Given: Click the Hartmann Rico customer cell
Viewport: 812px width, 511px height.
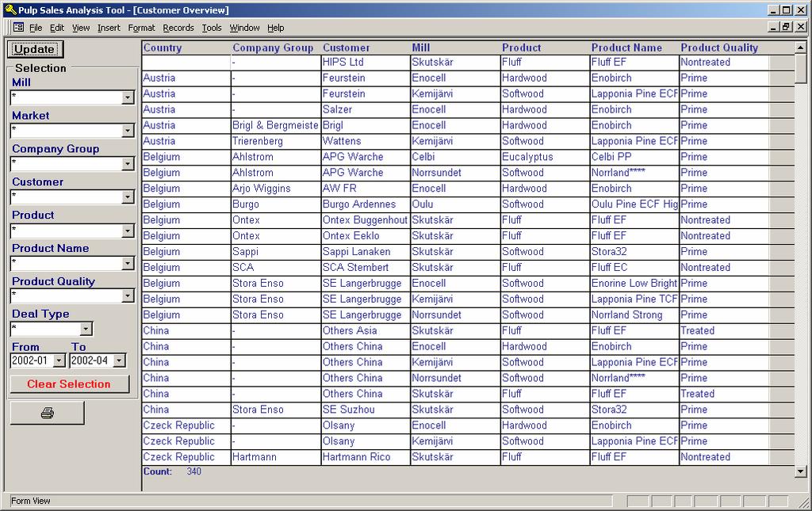Looking at the screenshot, I should point(365,457).
